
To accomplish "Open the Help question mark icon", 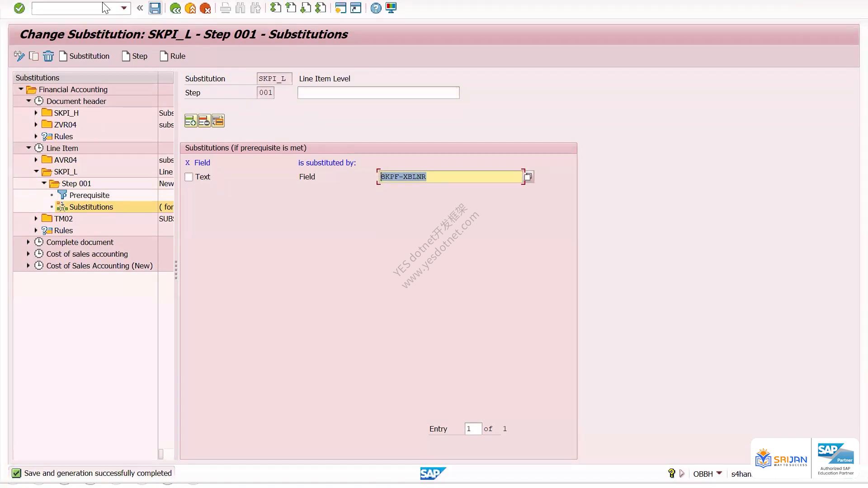I will coord(376,8).
